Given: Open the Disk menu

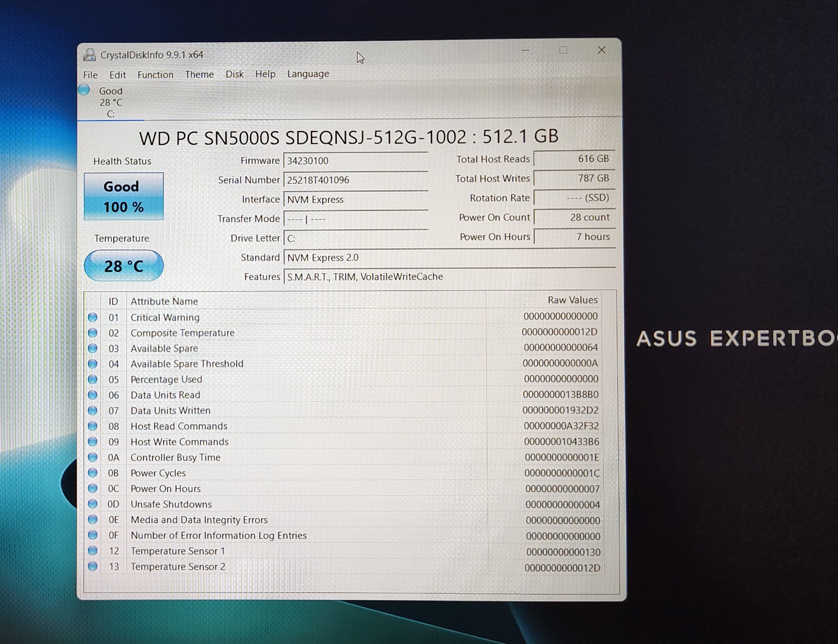Looking at the screenshot, I should point(235,74).
